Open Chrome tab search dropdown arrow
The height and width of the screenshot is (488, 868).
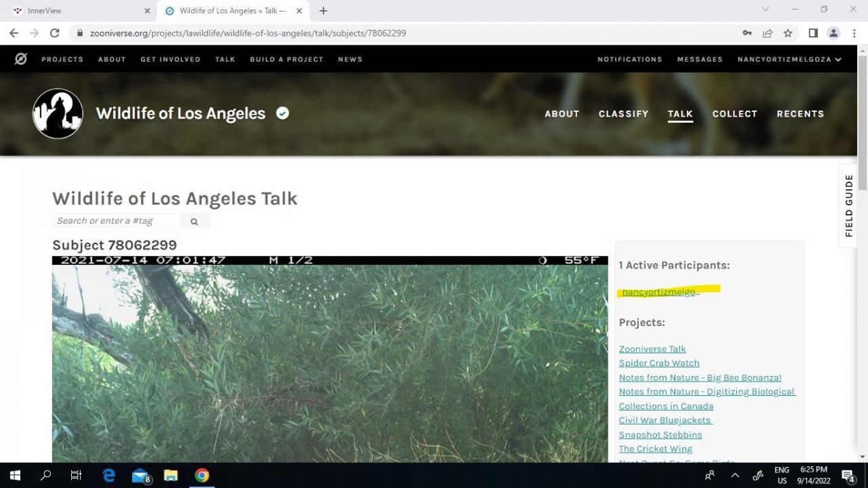click(x=766, y=9)
